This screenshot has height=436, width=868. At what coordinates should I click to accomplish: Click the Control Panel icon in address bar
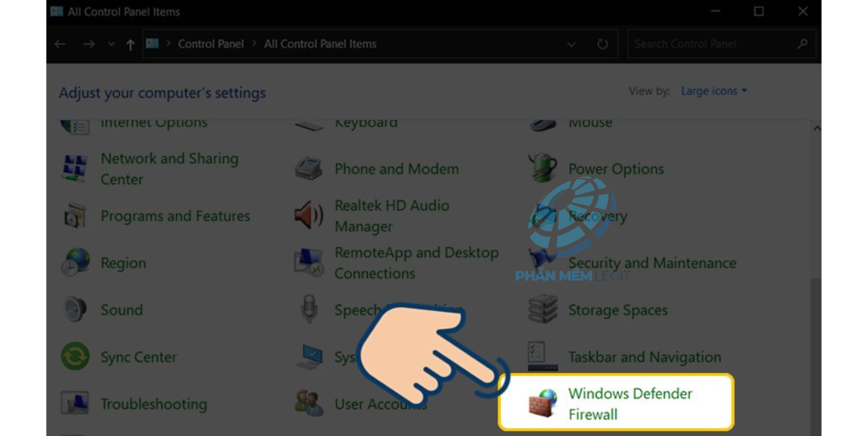pyautogui.click(x=152, y=44)
